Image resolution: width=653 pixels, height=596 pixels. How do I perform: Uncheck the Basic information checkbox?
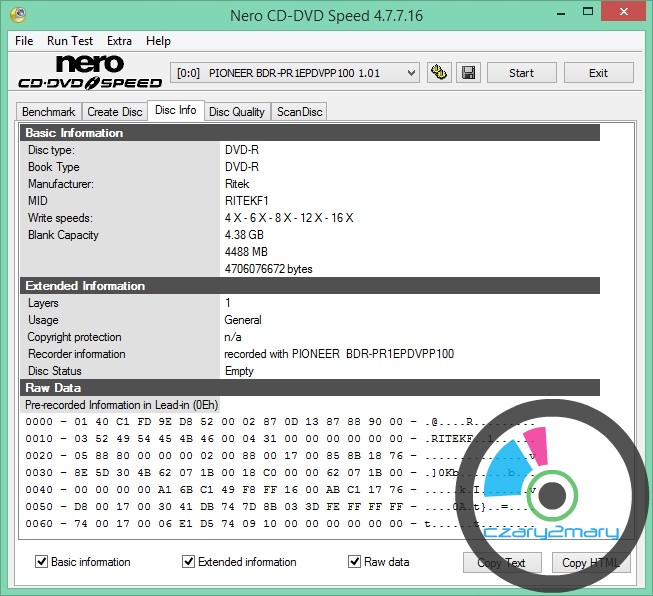point(41,562)
